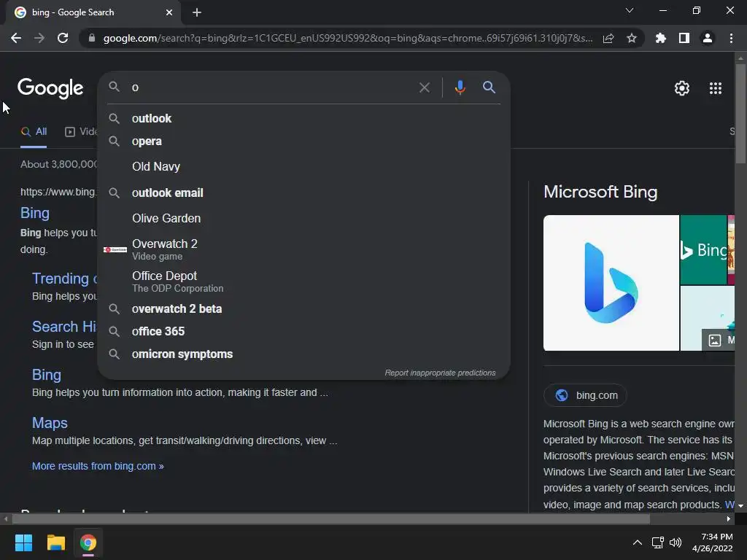Choose the 'office 365' suggestion
Screen dimensions: 747x560
[304, 332]
